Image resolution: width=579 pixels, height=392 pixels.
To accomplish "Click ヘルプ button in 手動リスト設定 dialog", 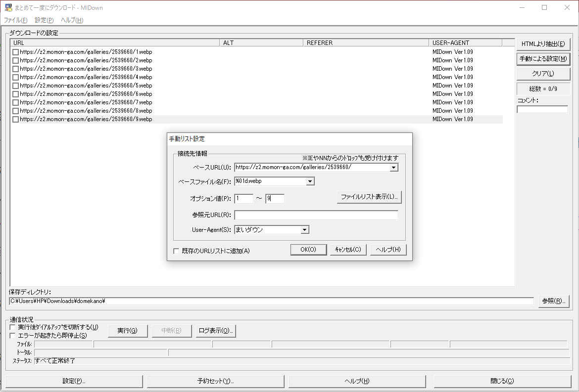I will pos(388,250).
